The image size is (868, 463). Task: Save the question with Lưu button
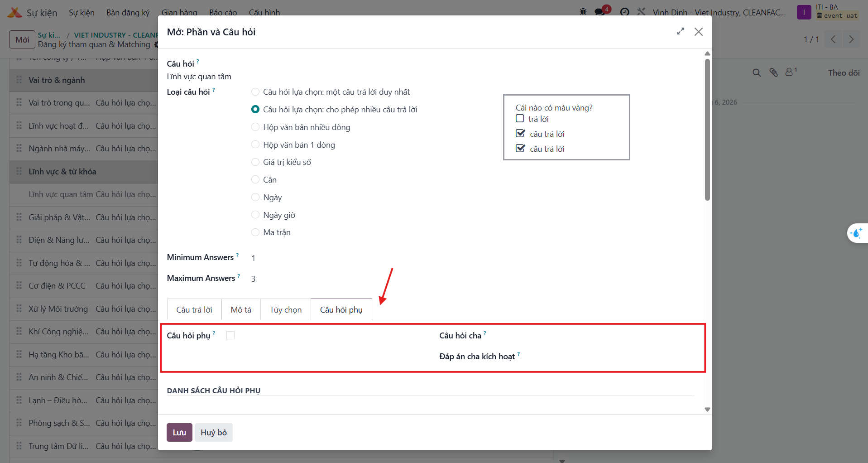pyautogui.click(x=179, y=432)
